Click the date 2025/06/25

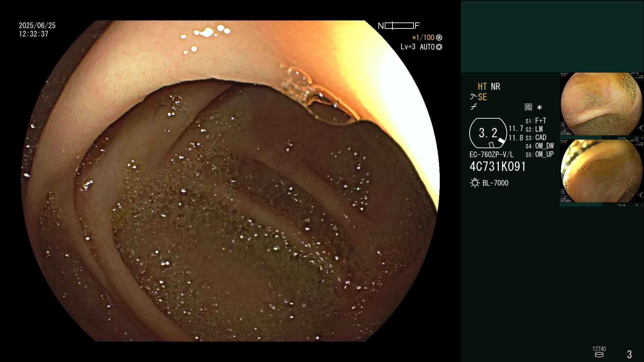37,25
